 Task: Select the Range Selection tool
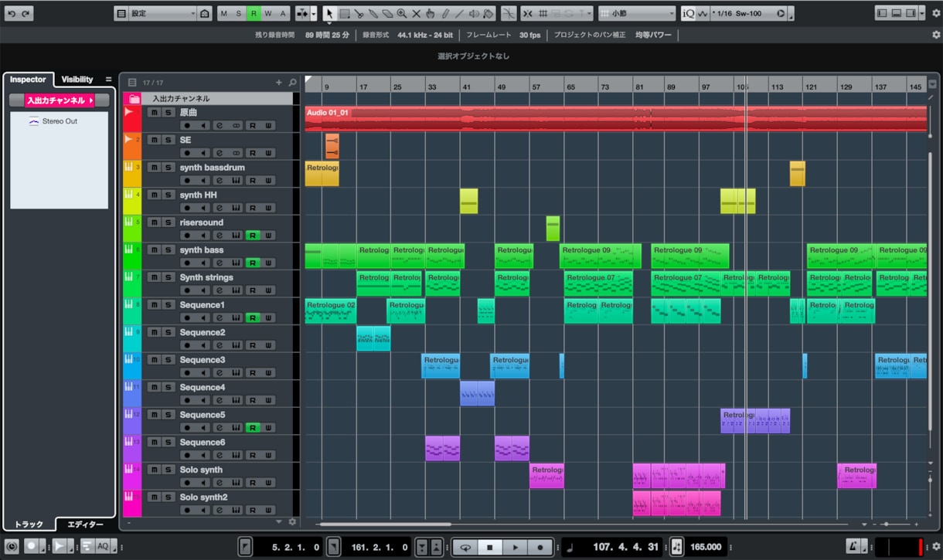tap(345, 13)
